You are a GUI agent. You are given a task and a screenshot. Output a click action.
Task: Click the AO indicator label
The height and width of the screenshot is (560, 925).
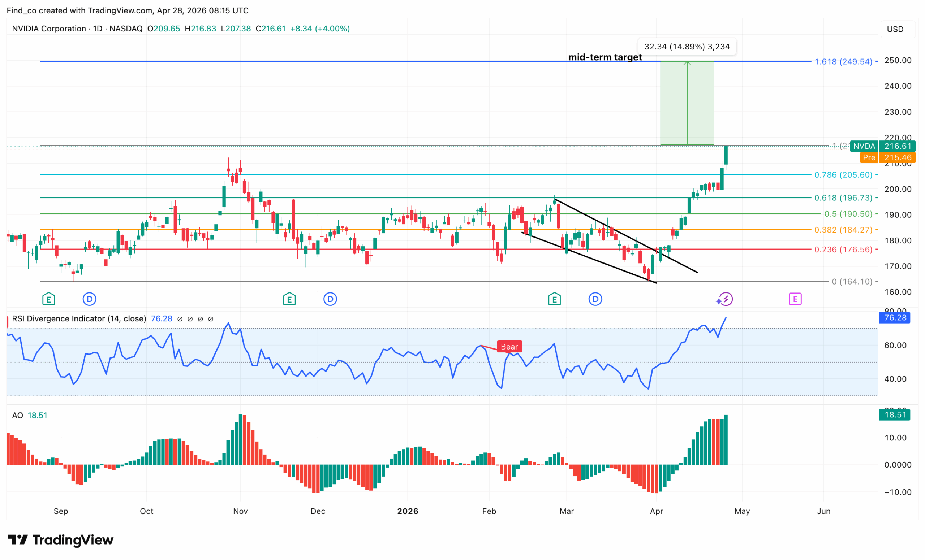pos(17,415)
